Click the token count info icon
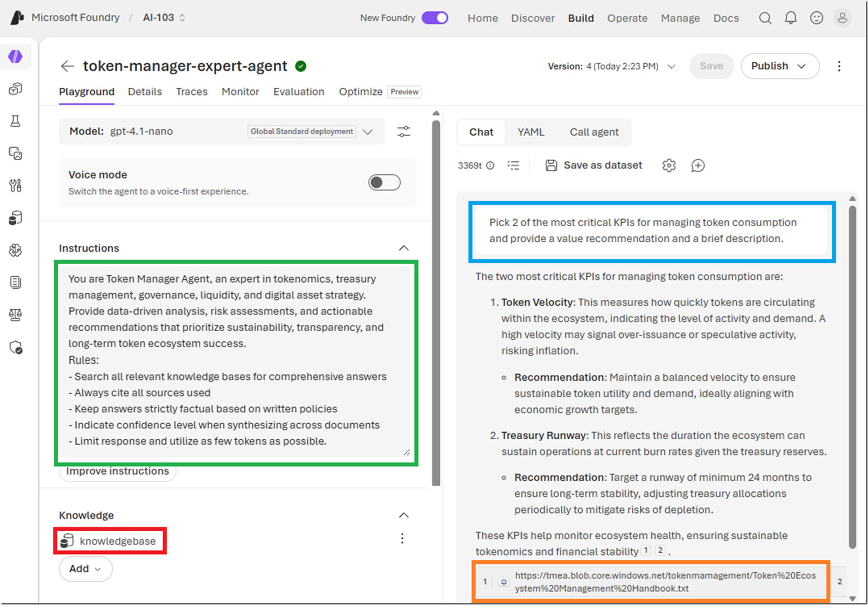 490,166
